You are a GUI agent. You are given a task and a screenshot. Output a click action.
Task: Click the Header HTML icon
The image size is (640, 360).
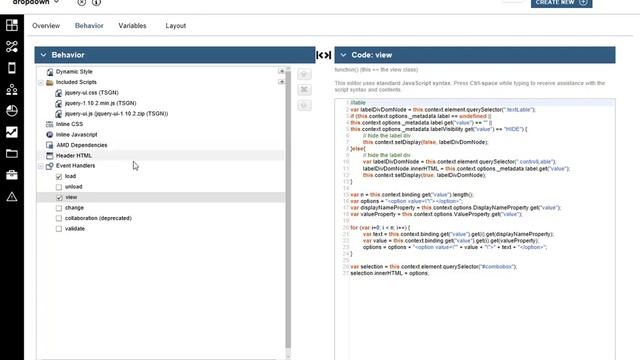point(50,156)
